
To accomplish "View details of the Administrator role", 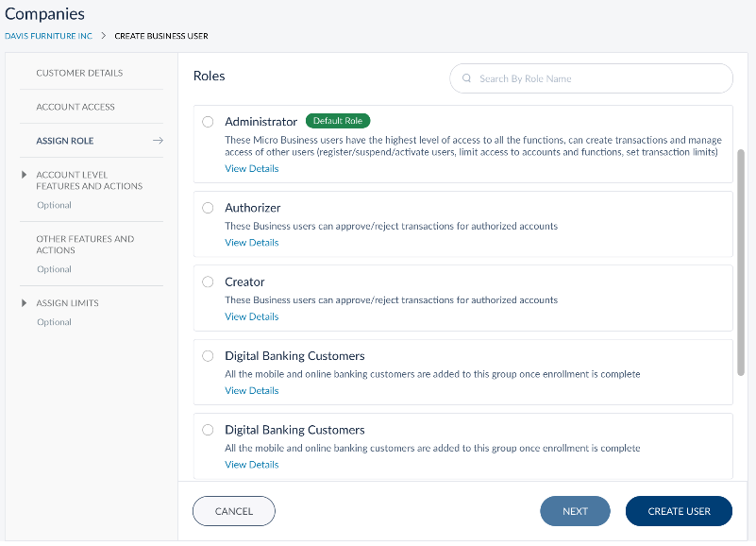I will point(251,169).
